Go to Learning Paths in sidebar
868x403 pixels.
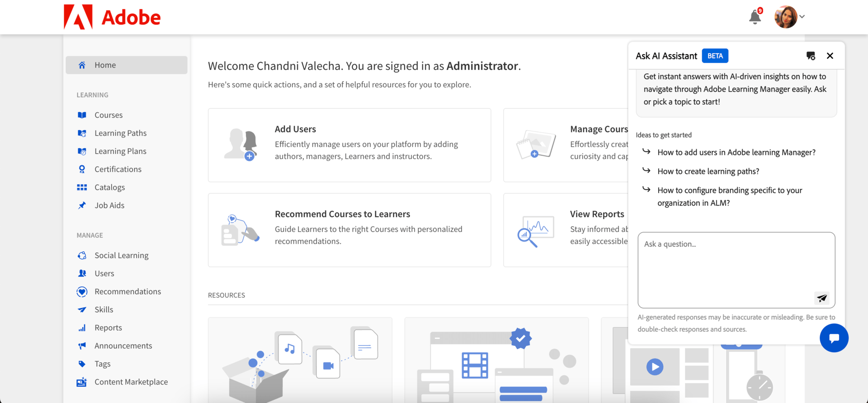120,133
